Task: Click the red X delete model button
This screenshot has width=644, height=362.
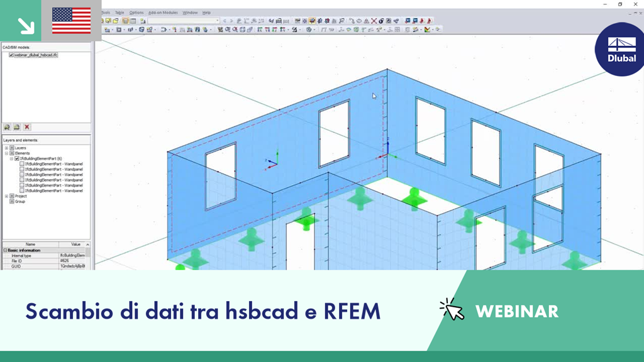Action: (27, 127)
